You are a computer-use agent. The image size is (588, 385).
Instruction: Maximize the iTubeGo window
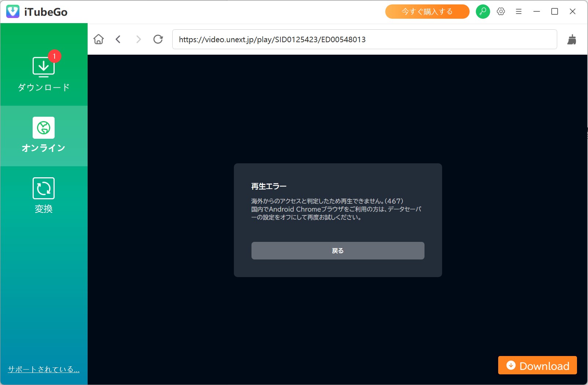(555, 12)
